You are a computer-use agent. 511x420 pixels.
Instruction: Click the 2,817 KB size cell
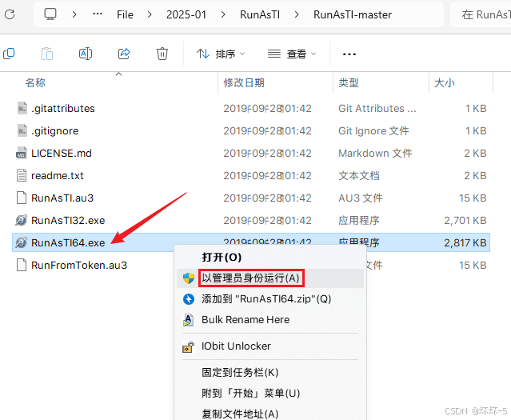[x=465, y=243]
